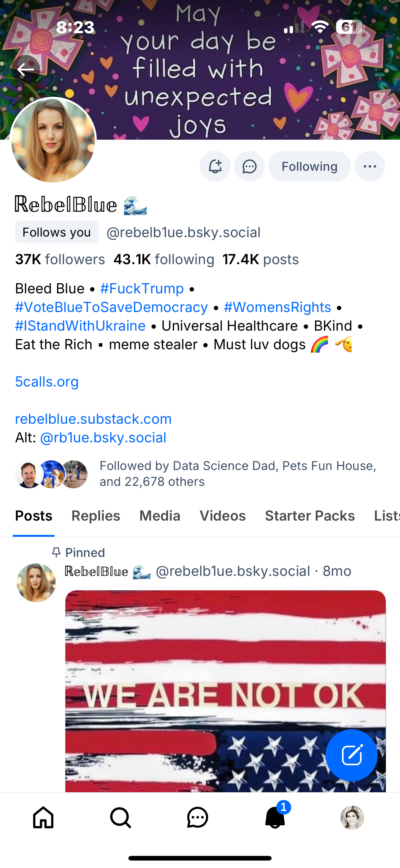Select the Videos tab

[x=223, y=516]
